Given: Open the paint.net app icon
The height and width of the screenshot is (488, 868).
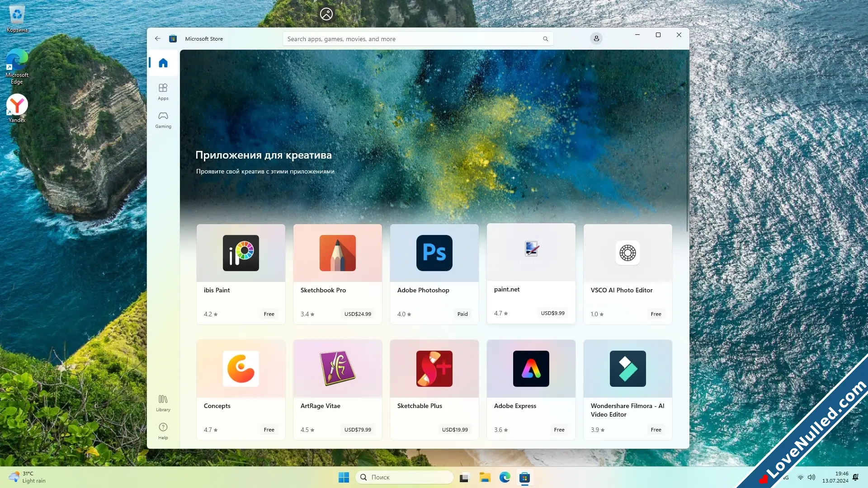Looking at the screenshot, I should coord(531,249).
